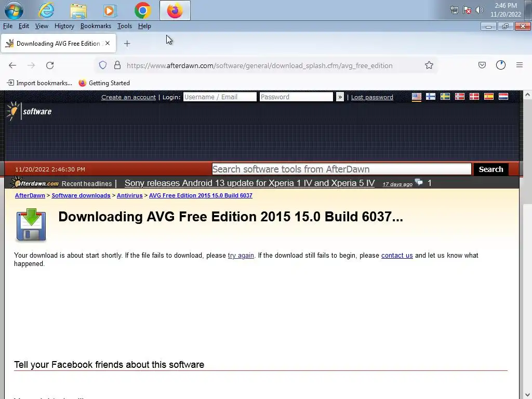Click the AfterDawn software logo
This screenshot has height=399, width=532.
(x=29, y=111)
